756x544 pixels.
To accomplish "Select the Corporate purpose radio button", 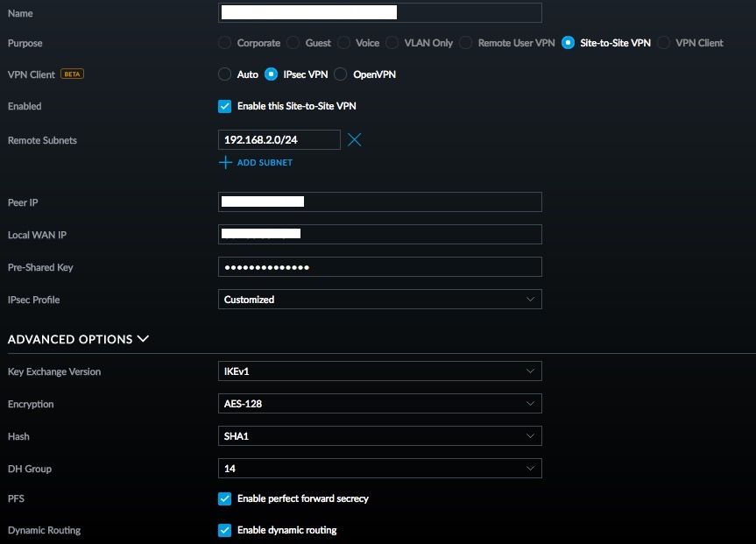I will click(225, 43).
